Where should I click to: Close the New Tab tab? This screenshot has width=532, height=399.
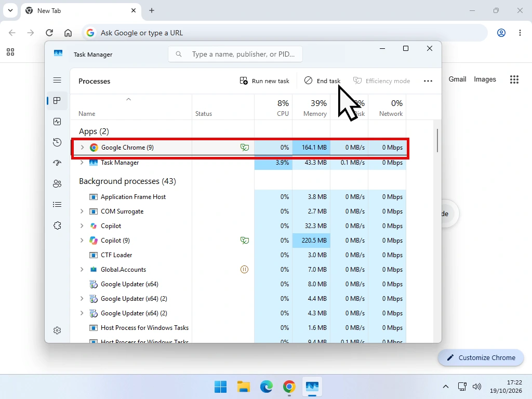click(x=134, y=10)
